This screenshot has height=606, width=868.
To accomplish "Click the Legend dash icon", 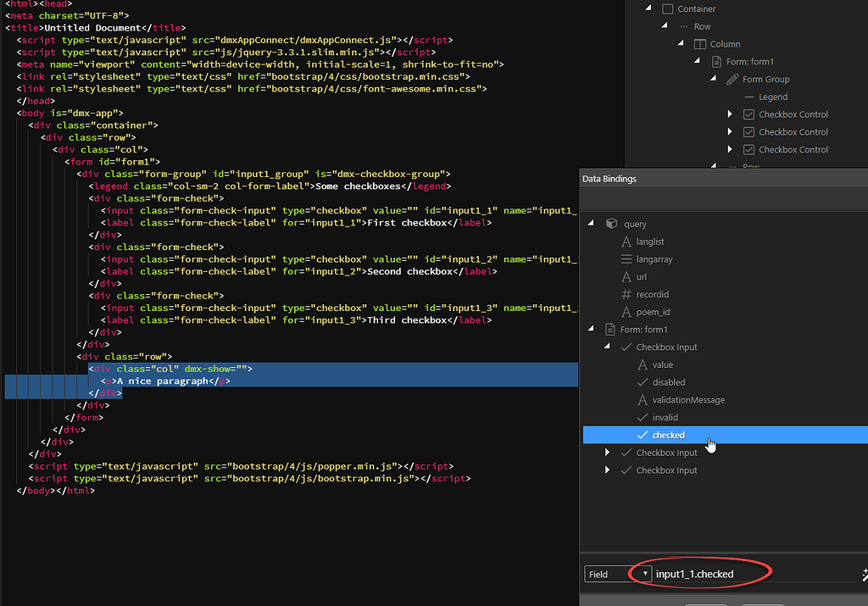I will coord(749,97).
